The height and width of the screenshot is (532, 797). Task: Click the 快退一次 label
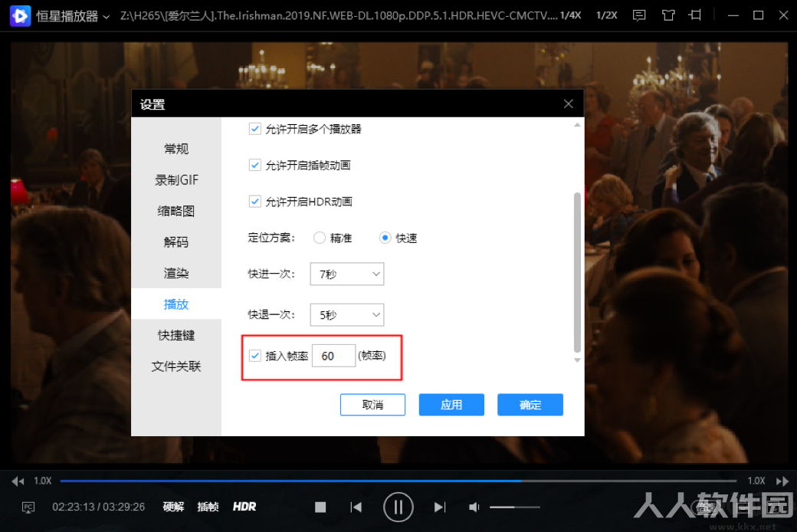(271, 315)
